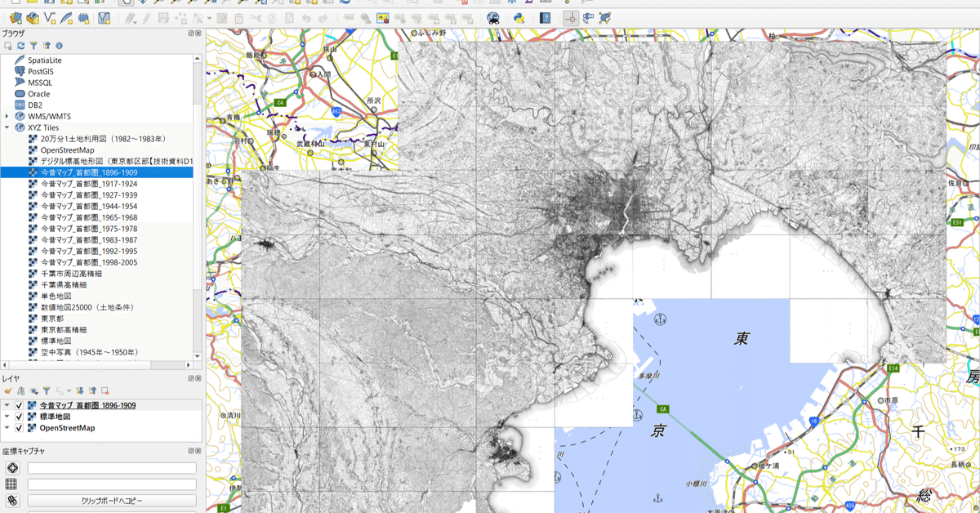Uncheck 標準地図 layer visibility

click(x=19, y=417)
